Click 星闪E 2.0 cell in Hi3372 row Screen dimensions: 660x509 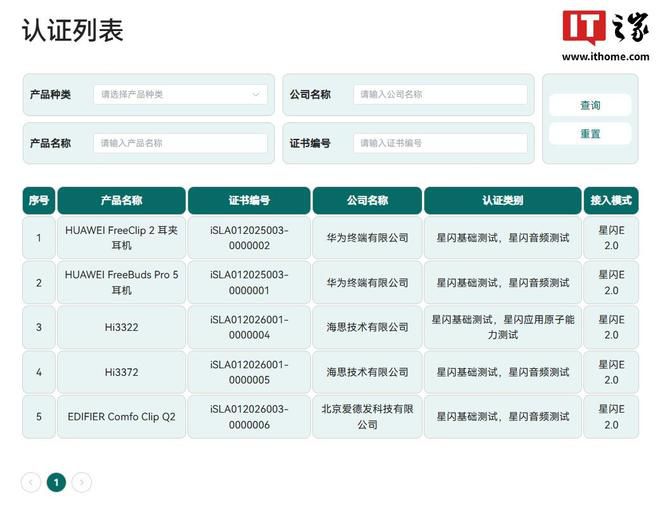[x=611, y=372]
